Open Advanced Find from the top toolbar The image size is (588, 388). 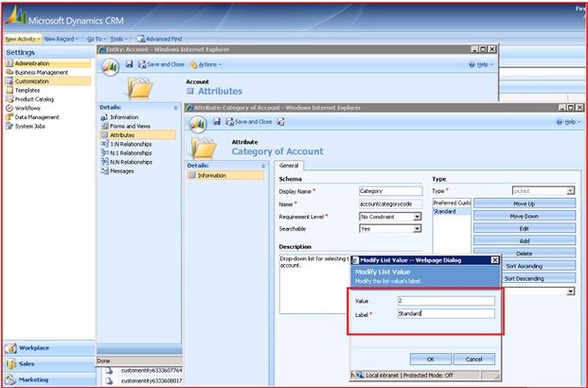click(159, 39)
